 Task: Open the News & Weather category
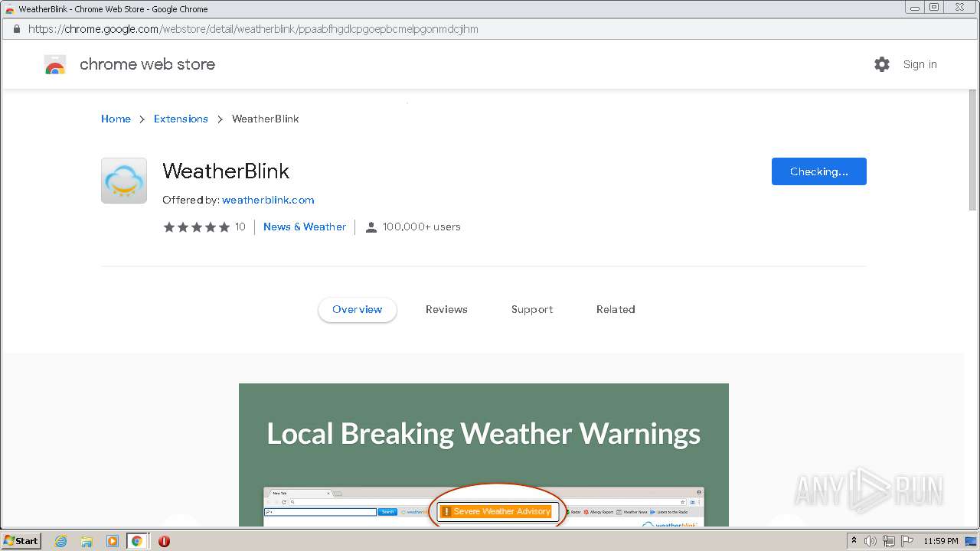pyautogui.click(x=305, y=227)
